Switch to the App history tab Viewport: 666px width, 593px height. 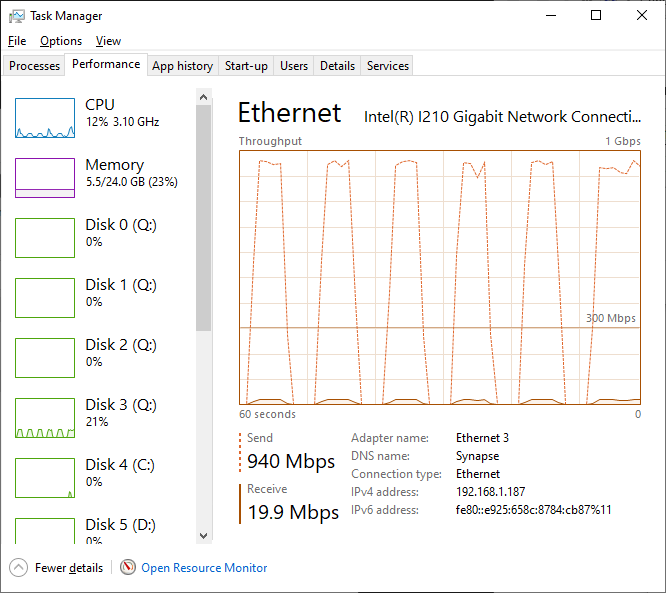pyautogui.click(x=183, y=66)
